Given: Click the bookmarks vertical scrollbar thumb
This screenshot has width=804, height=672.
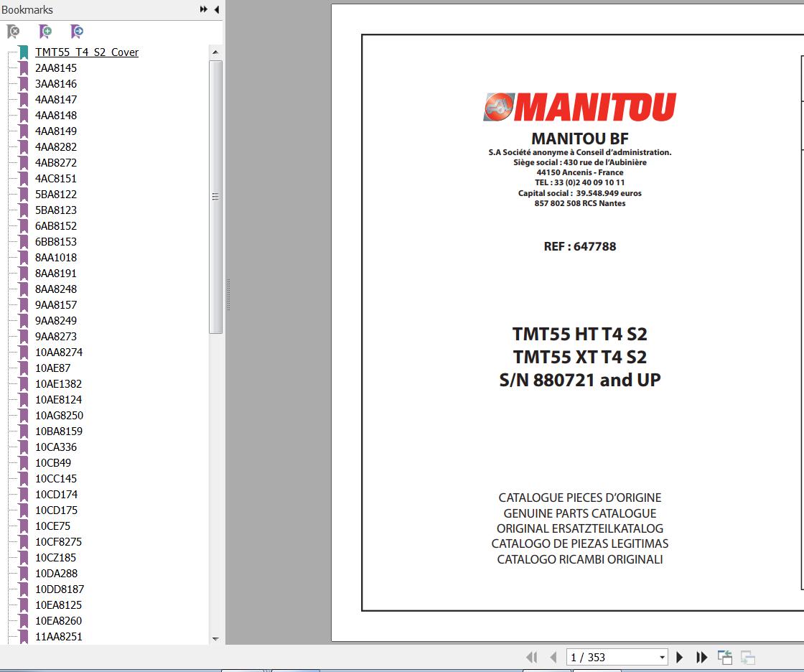Looking at the screenshot, I should 215,197.
